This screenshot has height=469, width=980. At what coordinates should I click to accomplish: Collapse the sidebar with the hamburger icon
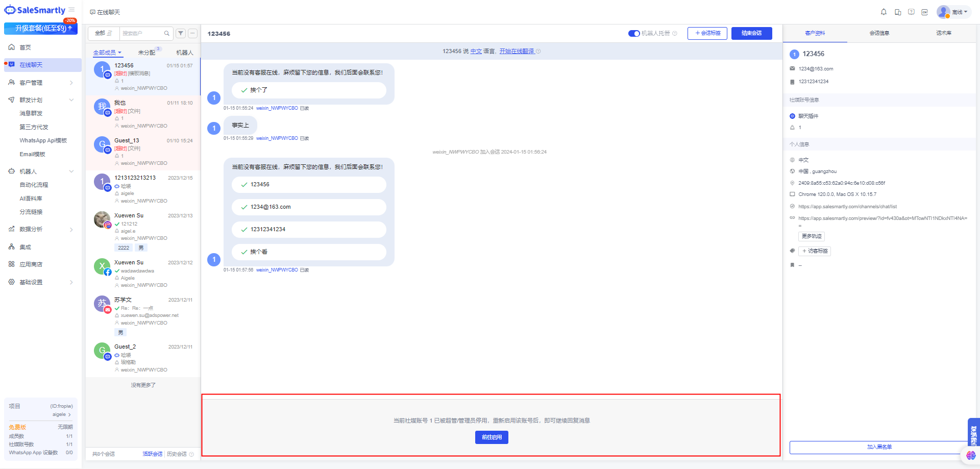(x=71, y=10)
